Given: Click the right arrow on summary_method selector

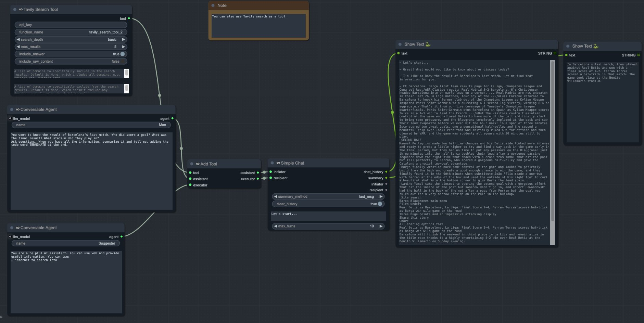Looking at the screenshot, I should [381, 197].
